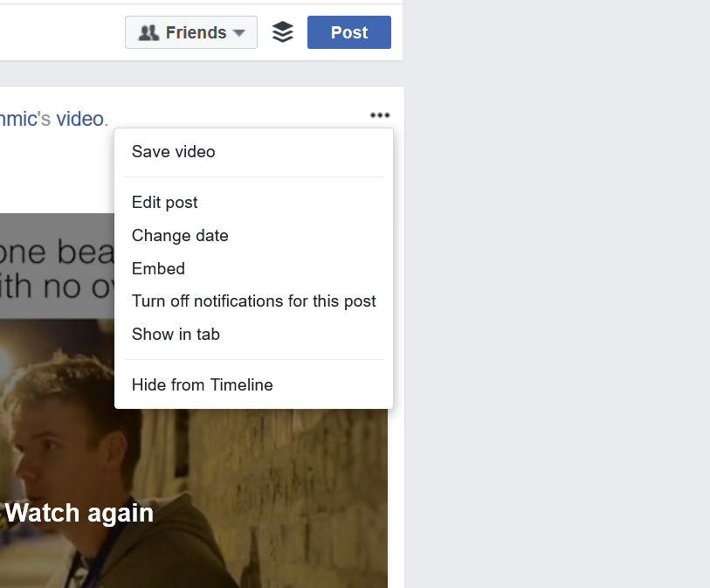This screenshot has width=710, height=588.
Task: Click the stacked layers icon beside Post
Action: pyautogui.click(x=282, y=32)
